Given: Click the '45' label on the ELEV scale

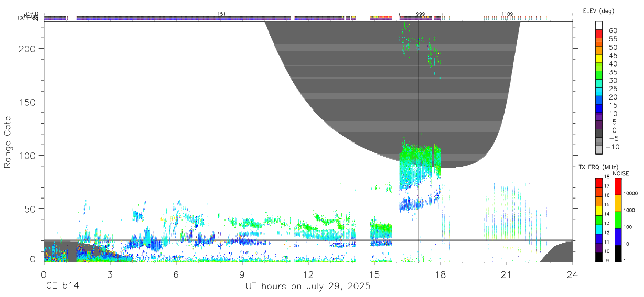Looking at the screenshot, I should (614, 56).
